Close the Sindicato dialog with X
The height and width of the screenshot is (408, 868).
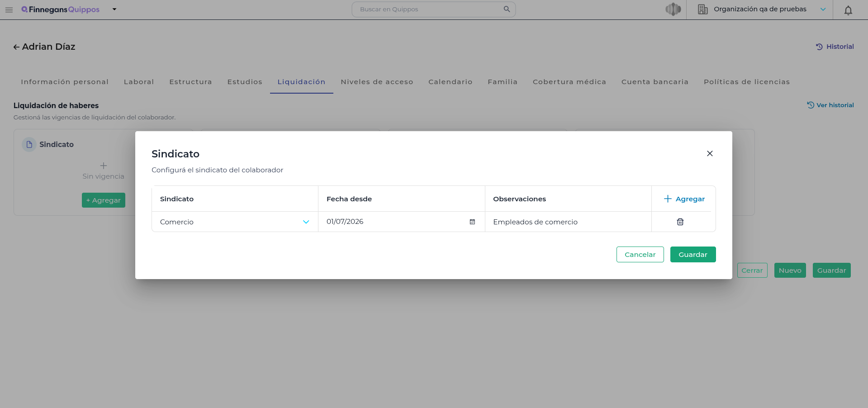coord(710,154)
